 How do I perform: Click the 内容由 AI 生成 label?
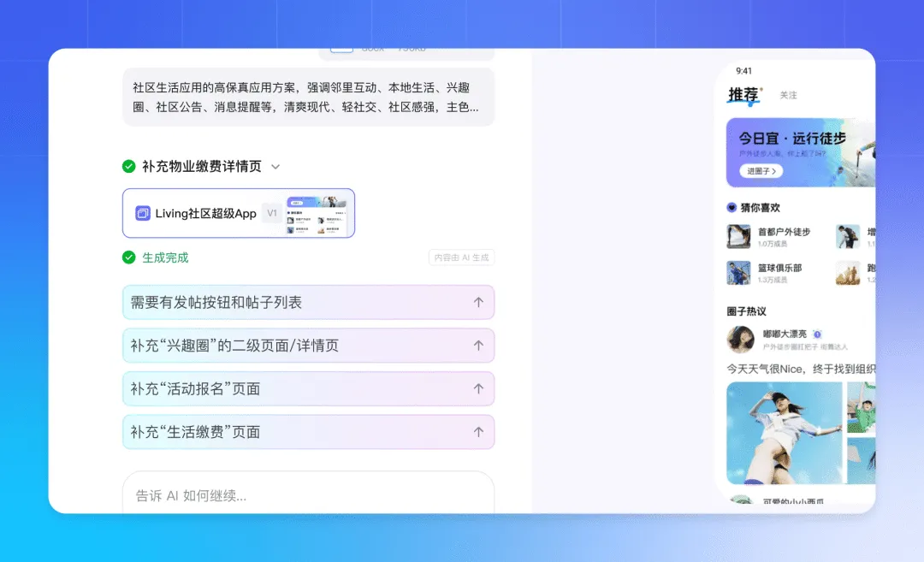(x=461, y=257)
